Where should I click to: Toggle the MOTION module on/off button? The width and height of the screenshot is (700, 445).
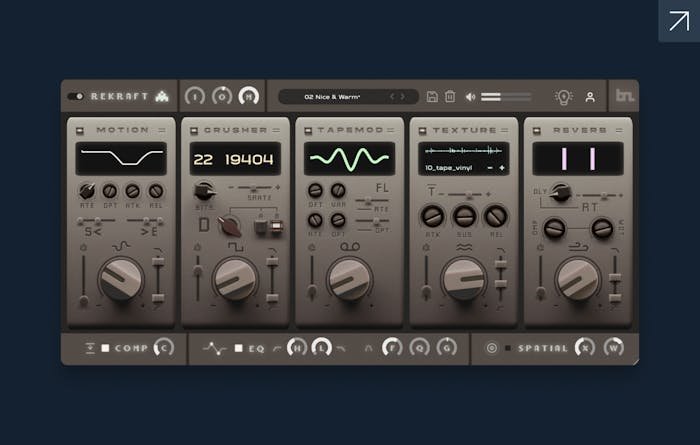[81, 130]
